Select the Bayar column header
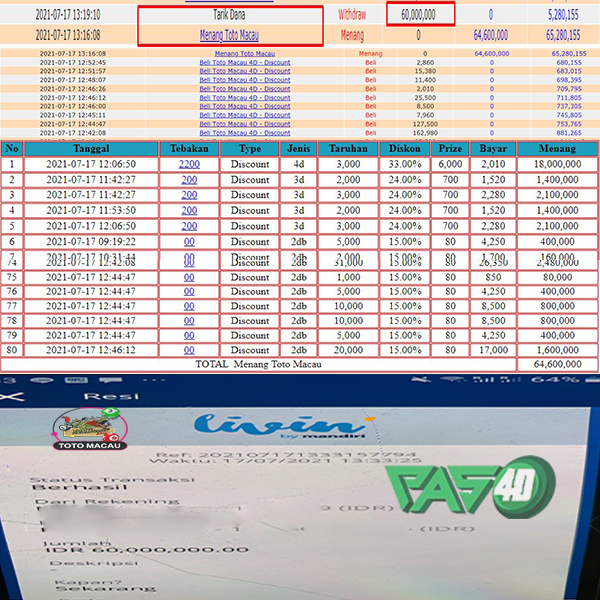 (493, 148)
